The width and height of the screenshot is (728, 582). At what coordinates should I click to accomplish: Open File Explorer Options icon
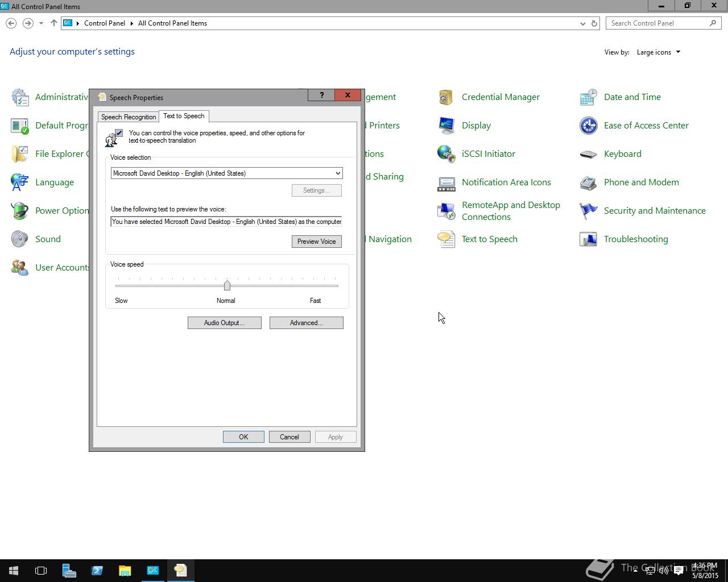pyautogui.click(x=20, y=154)
